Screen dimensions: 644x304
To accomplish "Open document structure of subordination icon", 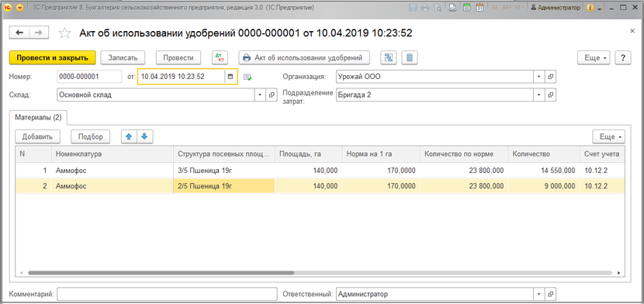I will (389, 58).
